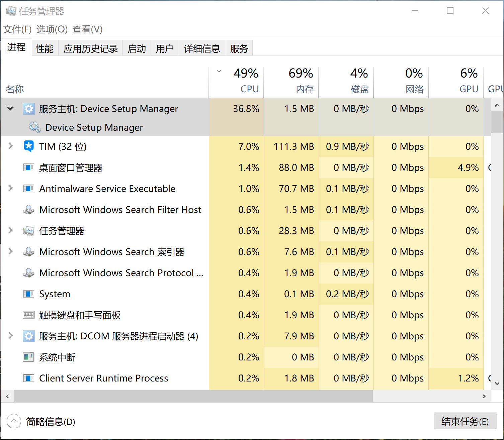Viewport: 504px width, 440px height.
Task: Click the horizontal scrollbar thumb
Action: (x=193, y=396)
